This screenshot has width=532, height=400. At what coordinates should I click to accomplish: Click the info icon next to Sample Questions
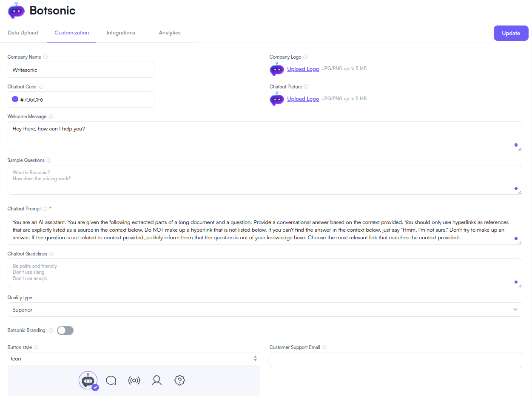pos(48,161)
